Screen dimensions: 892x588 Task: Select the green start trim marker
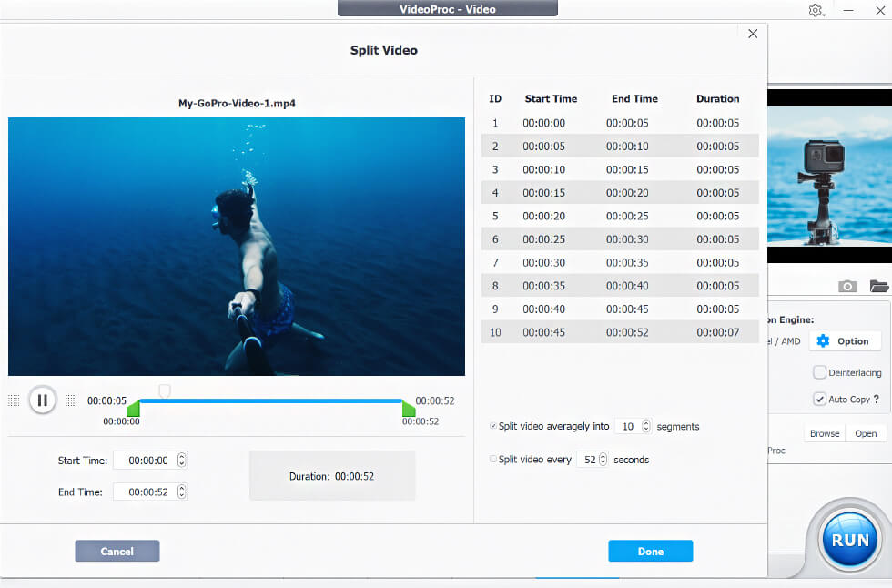tap(133, 409)
